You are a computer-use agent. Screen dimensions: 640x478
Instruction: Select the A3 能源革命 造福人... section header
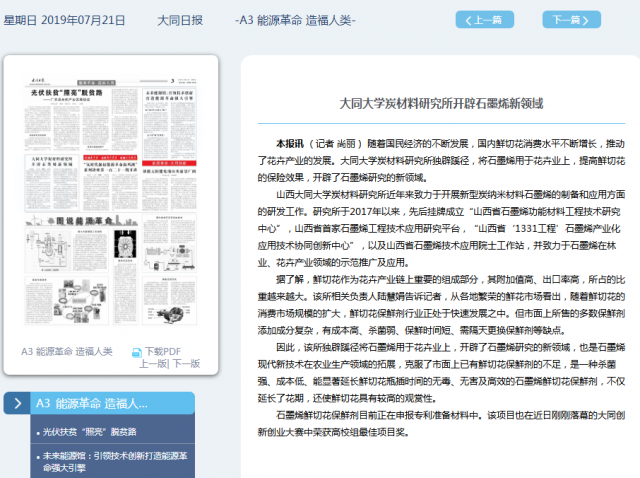[112, 403]
